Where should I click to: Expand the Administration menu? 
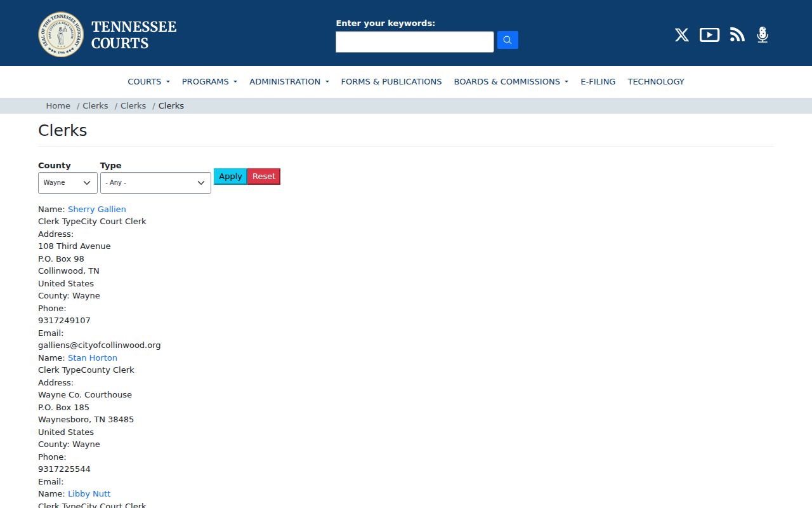click(289, 81)
